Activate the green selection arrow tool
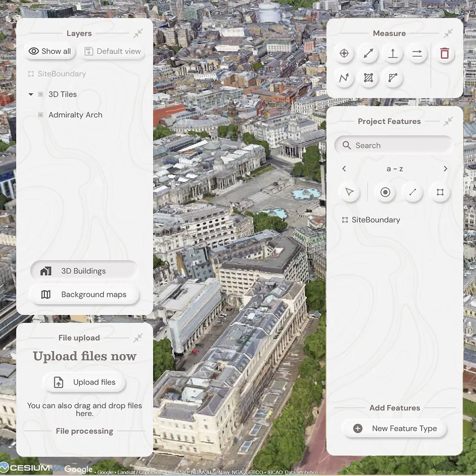The image size is (476, 476). [349, 192]
